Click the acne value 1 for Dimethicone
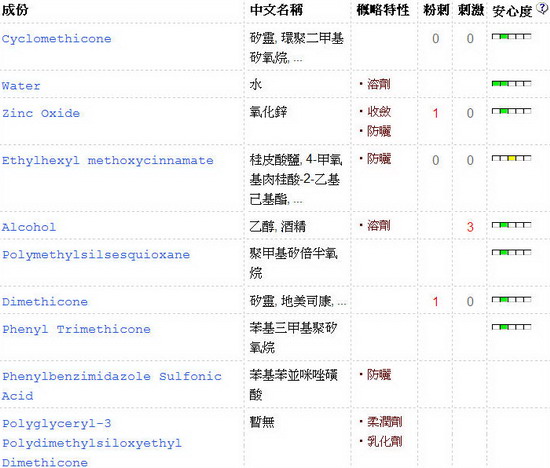Screen dimensions: 550x468 coord(435,302)
